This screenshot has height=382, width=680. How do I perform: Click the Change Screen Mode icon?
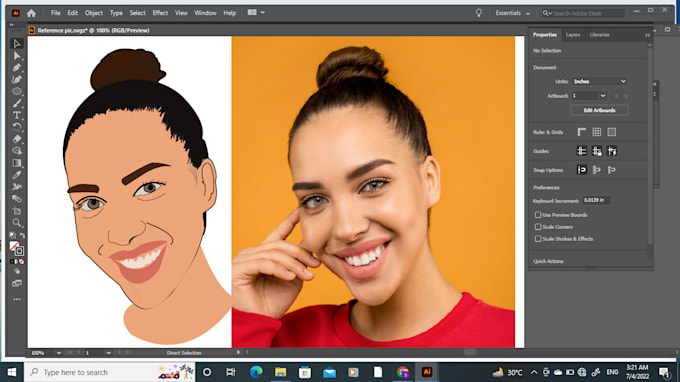click(17, 284)
